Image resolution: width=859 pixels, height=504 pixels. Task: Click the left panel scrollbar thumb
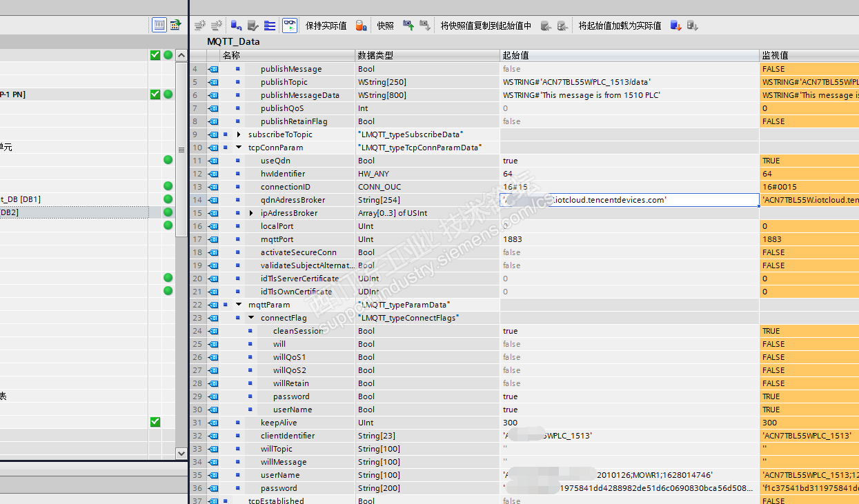pyautogui.click(x=181, y=150)
